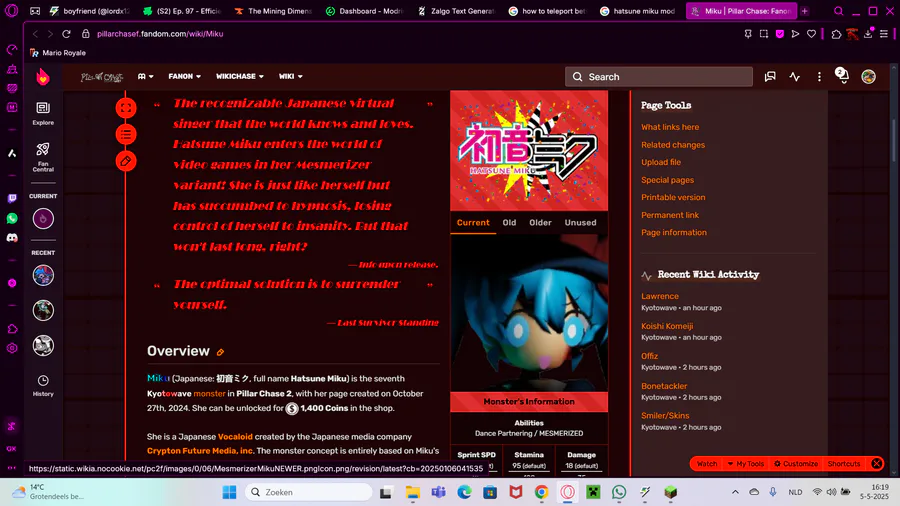Expand the WIKI dropdown menu
This screenshot has height=506, width=900.
tap(290, 76)
